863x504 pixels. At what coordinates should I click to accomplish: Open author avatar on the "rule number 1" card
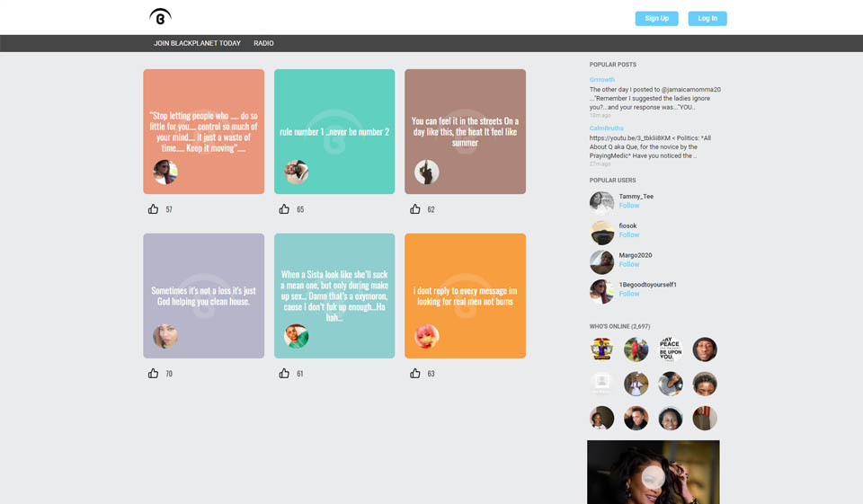[297, 172]
